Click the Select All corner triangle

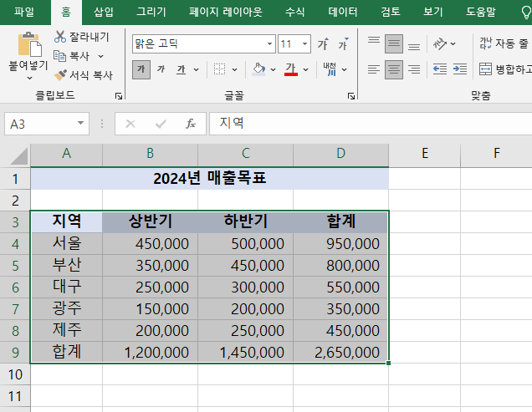(18, 155)
